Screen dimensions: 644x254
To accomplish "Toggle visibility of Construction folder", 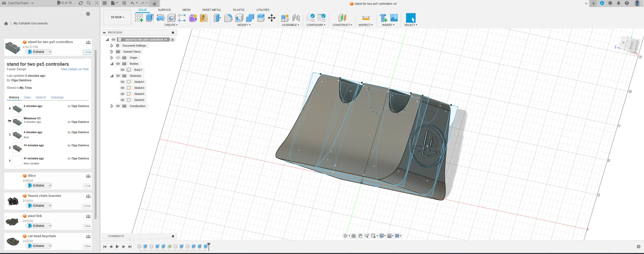I will coord(118,106).
